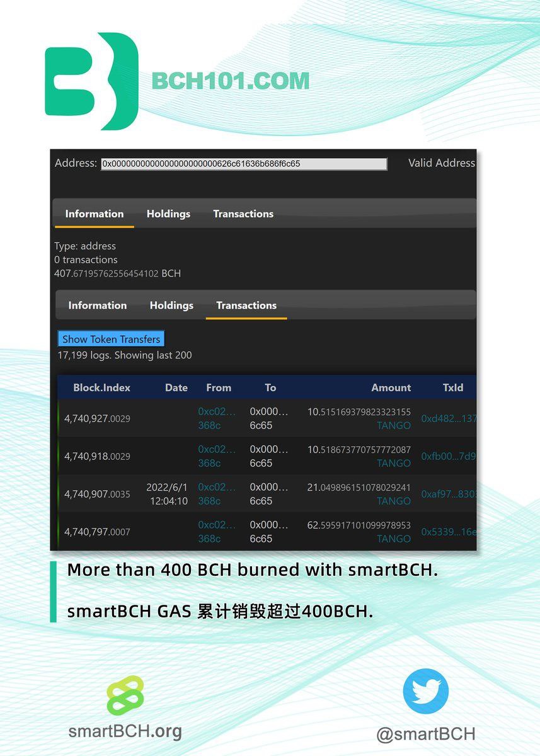Click TANGO token in 21.0498 amount row
The width and height of the screenshot is (540, 756).
tap(394, 501)
